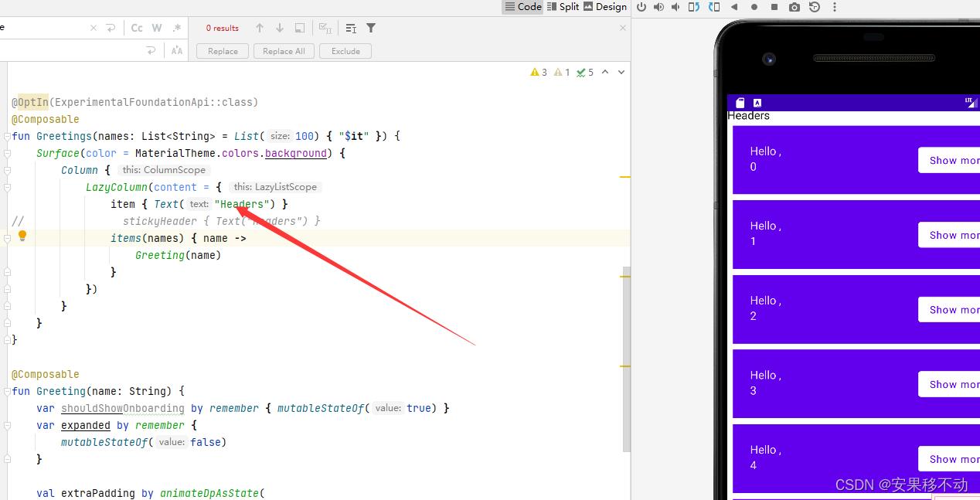Switch to Split view
This screenshot has width=980, height=500.
click(x=563, y=7)
